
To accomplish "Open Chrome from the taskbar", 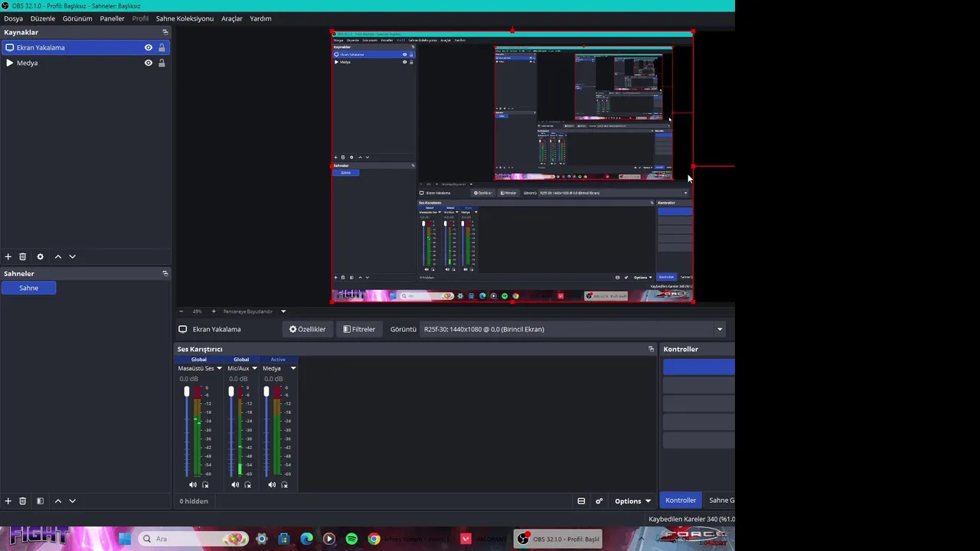I will 374,539.
